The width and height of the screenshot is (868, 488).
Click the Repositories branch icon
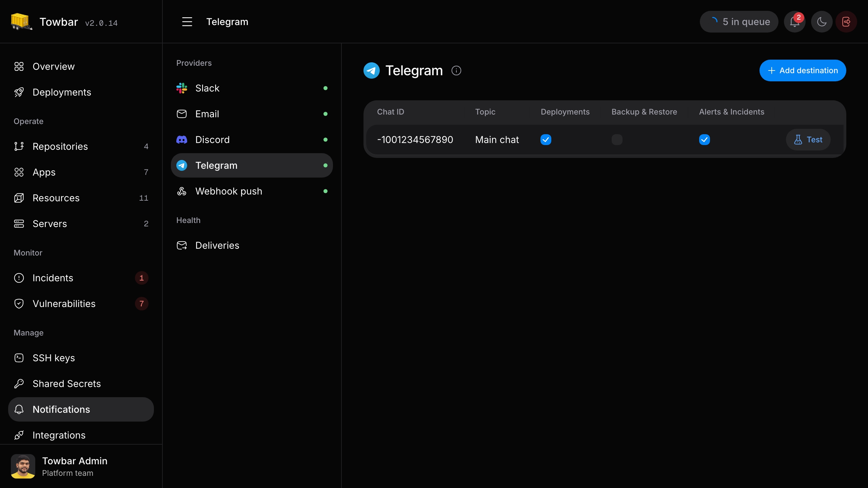(19, 146)
